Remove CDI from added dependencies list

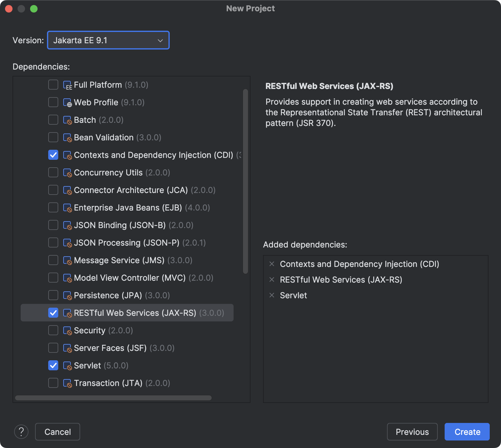(x=272, y=264)
